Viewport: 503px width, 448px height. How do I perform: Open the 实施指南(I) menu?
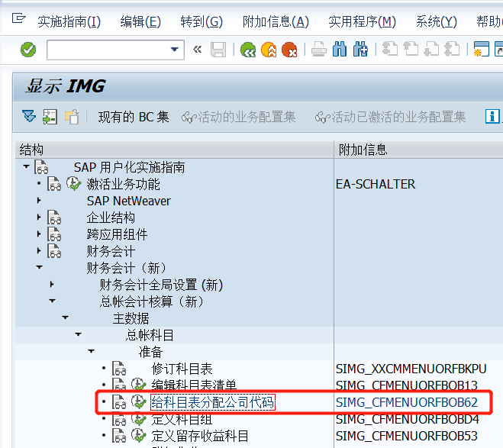point(69,22)
